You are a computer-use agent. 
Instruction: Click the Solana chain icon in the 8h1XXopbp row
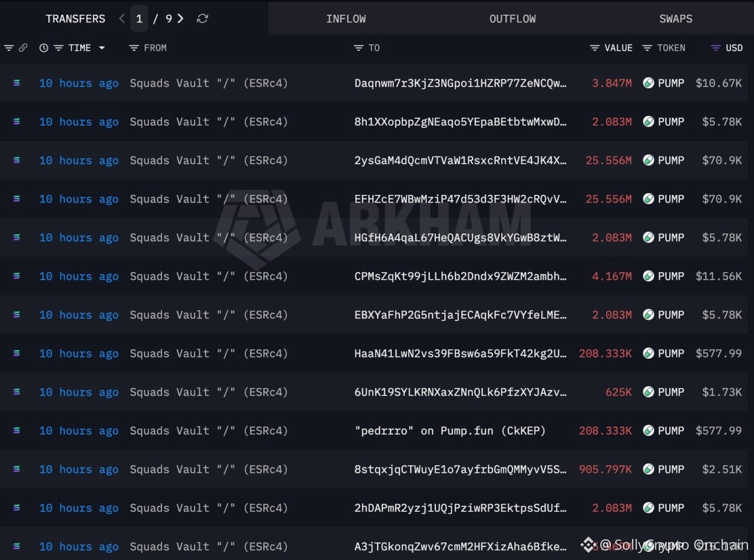tap(16, 122)
